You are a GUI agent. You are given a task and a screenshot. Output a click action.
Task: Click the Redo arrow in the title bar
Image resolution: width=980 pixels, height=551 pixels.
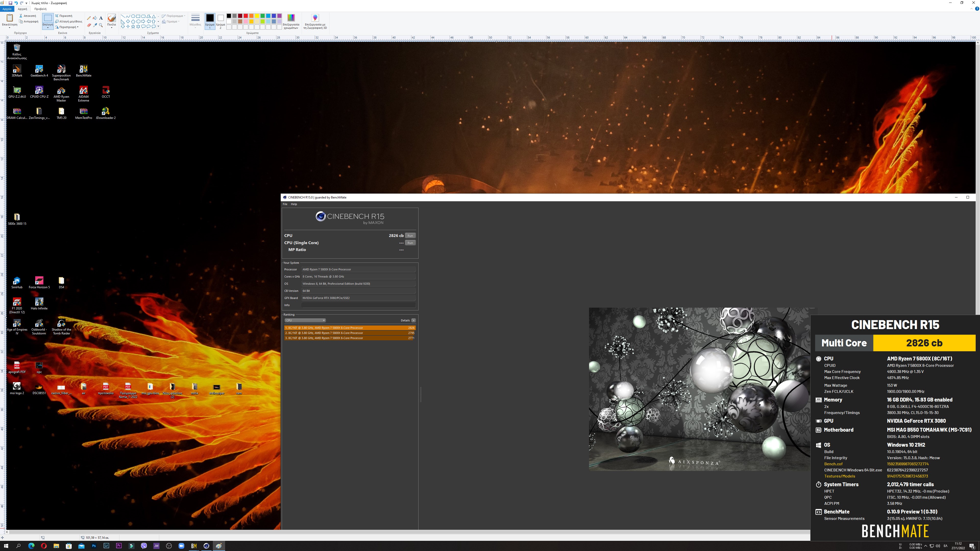click(x=22, y=3)
